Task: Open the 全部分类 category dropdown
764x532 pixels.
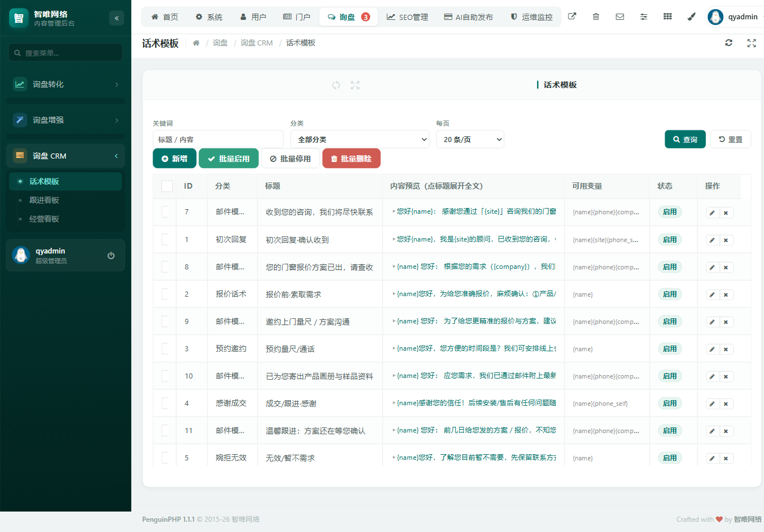Action: pos(360,139)
